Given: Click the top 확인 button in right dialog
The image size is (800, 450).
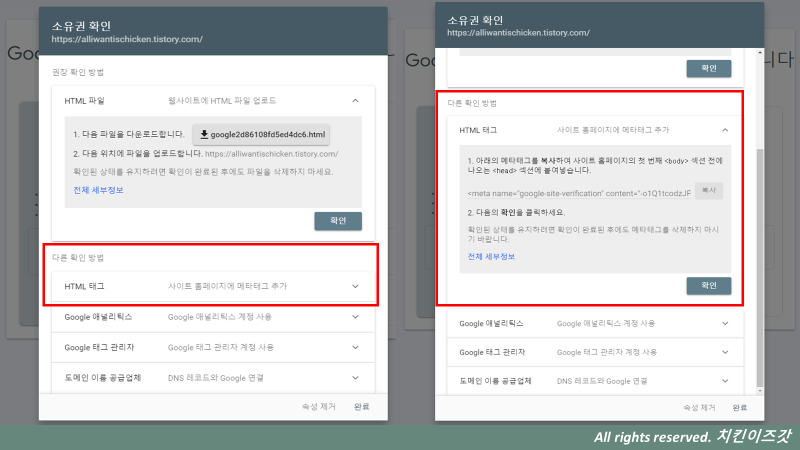Looking at the screenshot, I should click(709, 68).
